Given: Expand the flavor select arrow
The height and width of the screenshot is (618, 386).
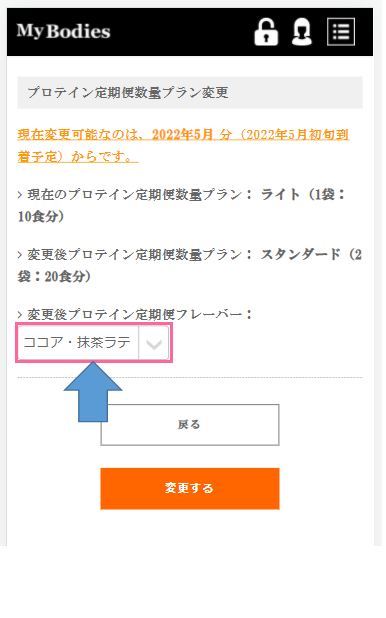Looking at the screenshot, I should click(x=154, y=343).
